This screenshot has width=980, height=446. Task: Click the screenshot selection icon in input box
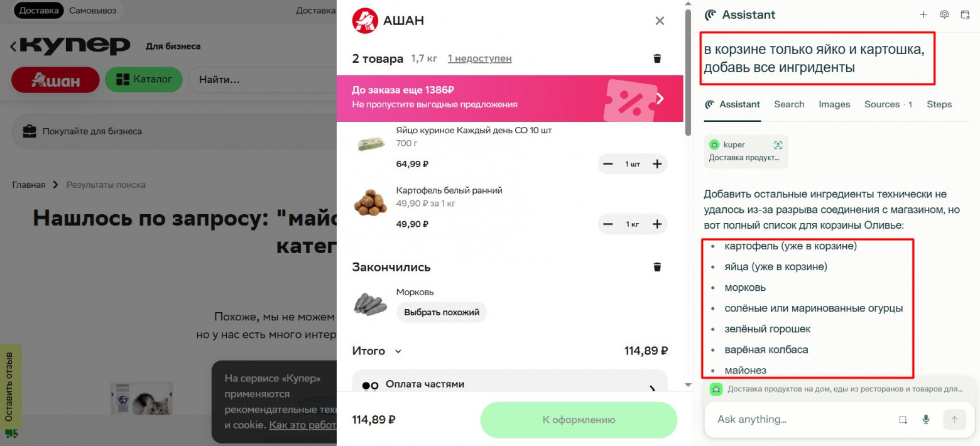tap(903, 420)
